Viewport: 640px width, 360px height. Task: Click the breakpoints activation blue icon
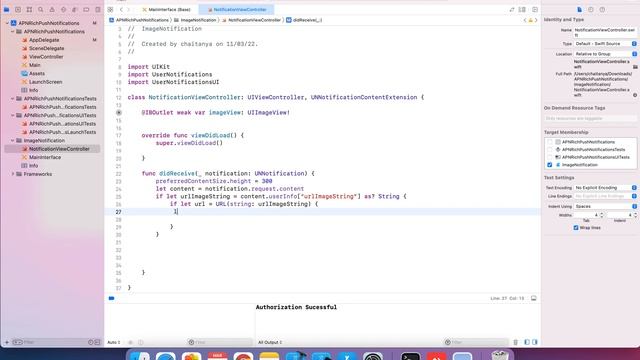click(111, 298)
